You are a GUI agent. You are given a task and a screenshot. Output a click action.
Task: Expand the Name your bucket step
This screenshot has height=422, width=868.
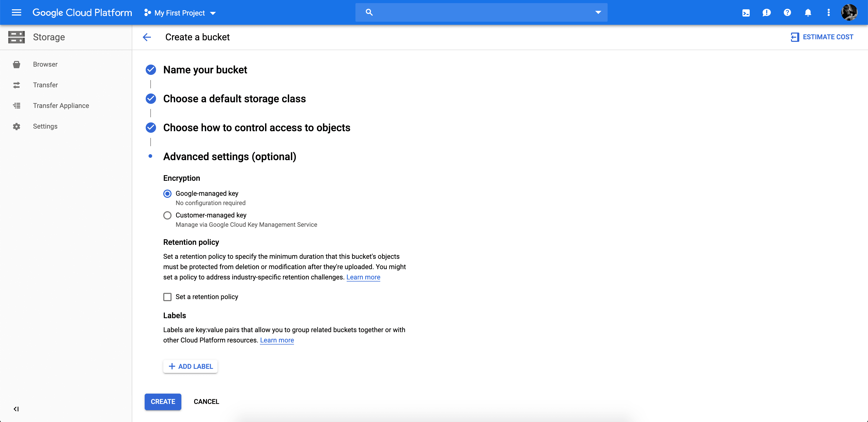[205, 70]
